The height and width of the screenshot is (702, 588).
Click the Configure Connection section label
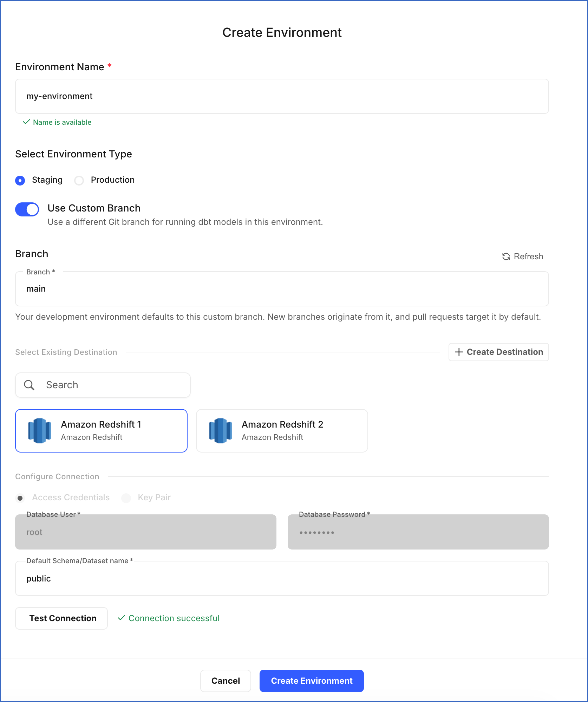[57, 476]
